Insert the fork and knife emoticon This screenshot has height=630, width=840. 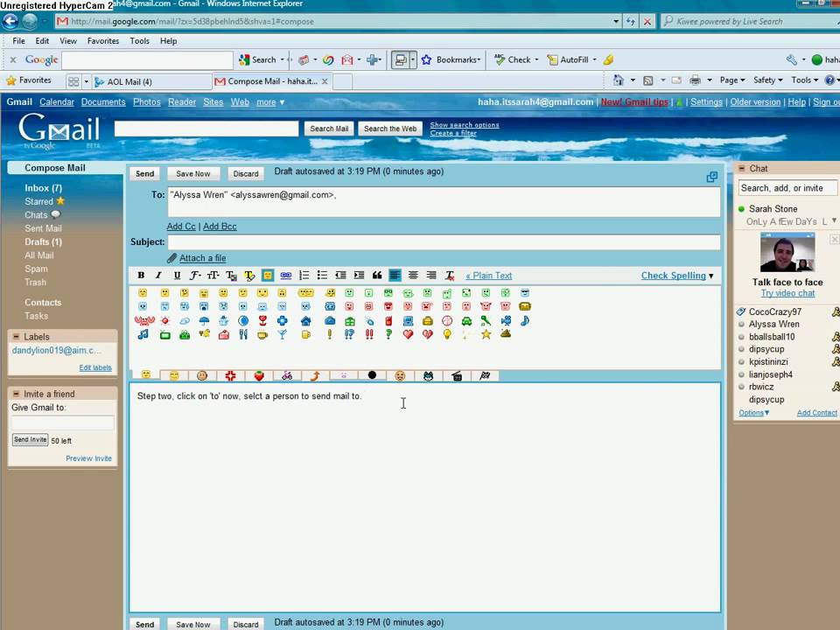click(243, 334)
